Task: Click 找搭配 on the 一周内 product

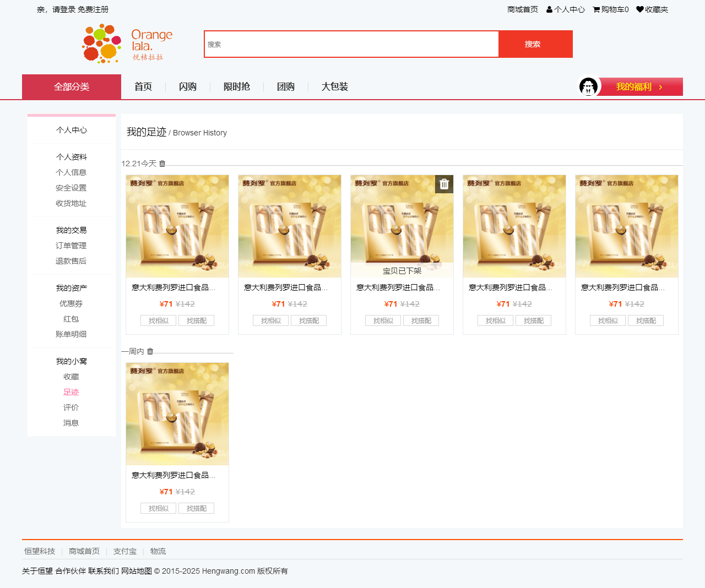Action: (x=196, y=509)
